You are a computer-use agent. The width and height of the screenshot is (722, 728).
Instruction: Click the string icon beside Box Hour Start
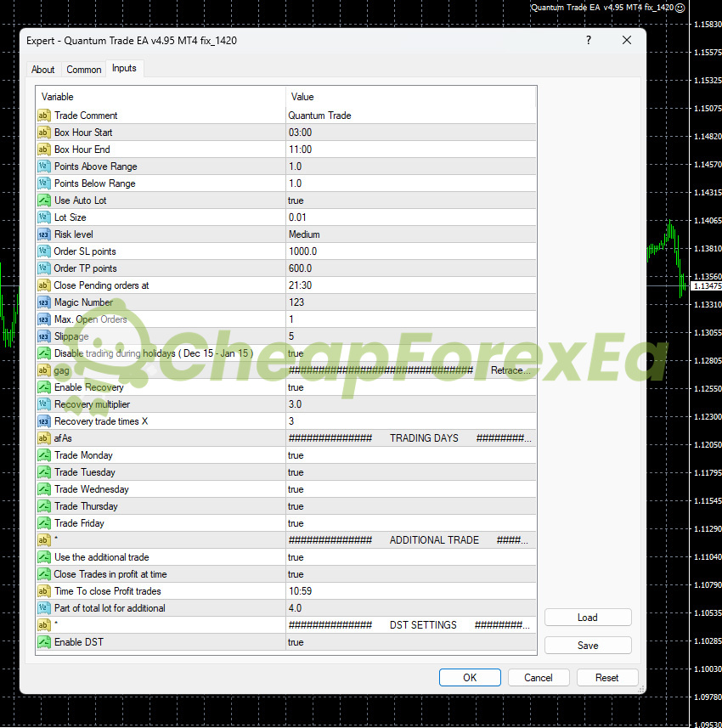[43, 133]
